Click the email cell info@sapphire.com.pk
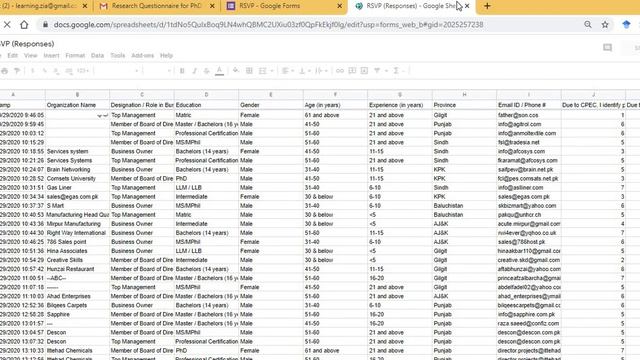Viewport: 640px width, 360px height. (x=529, y=315)
